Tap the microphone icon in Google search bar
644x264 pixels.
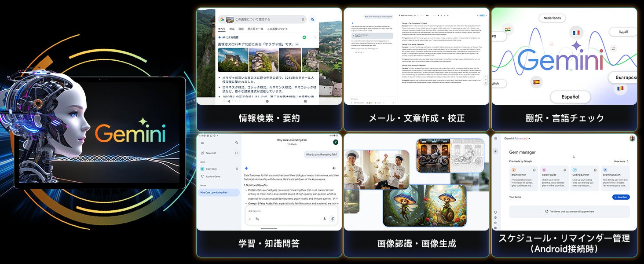click(x=303, y=19)
